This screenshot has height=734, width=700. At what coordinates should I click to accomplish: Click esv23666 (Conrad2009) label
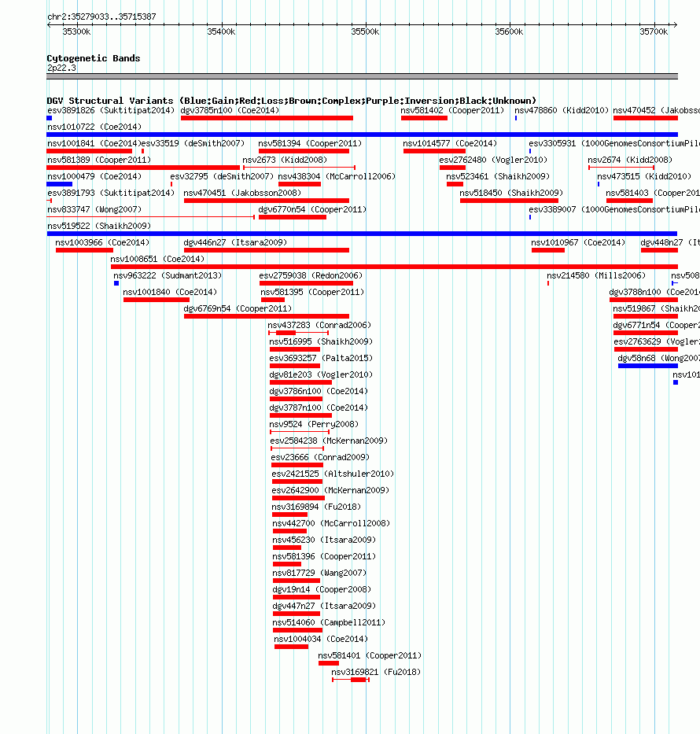coord(320,457)
